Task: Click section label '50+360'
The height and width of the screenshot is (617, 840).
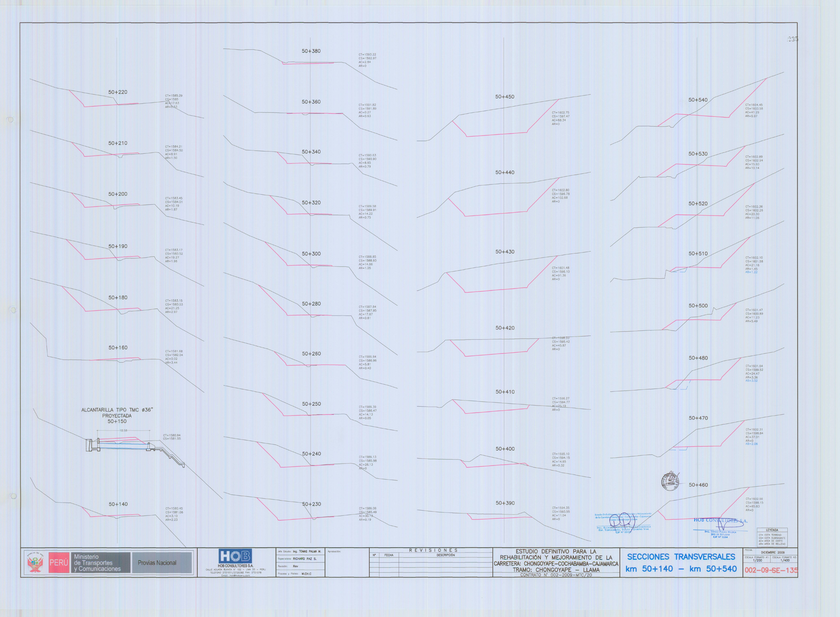Action: coord(311,102)
